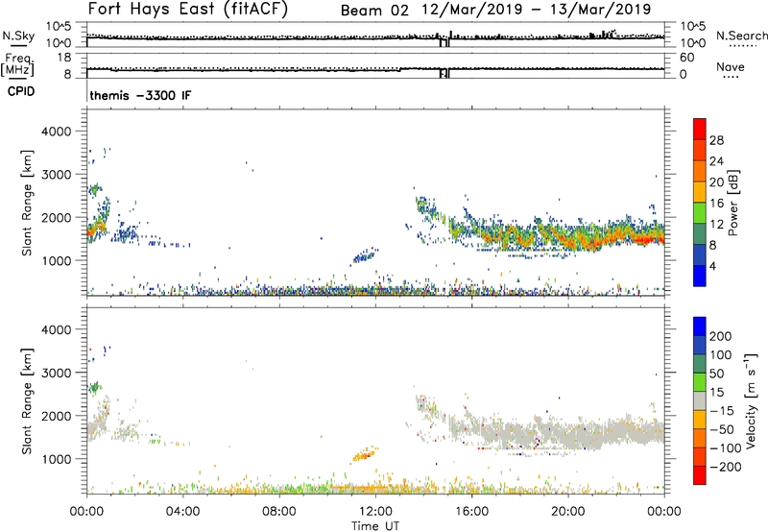Click the dotted line sample under N.Search
The image size is (768, 532).
[x=742, y=45]
